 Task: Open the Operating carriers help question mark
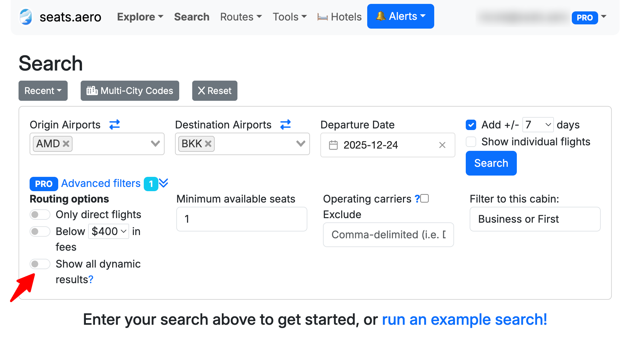417,199
